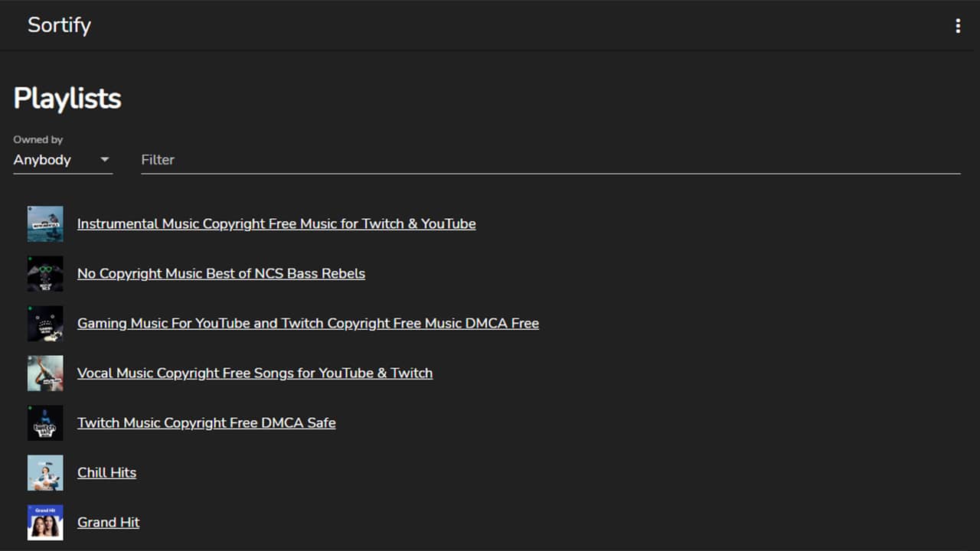This screenshot has width=980, height=551.
Task: Open Instrumental Music Copyright Free Music playlist link
Action: coord(276,223)
